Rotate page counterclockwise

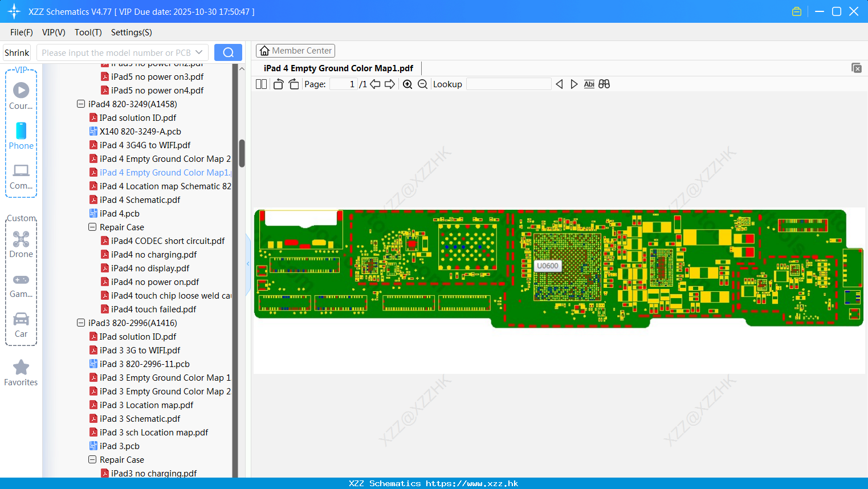(278, 84)
